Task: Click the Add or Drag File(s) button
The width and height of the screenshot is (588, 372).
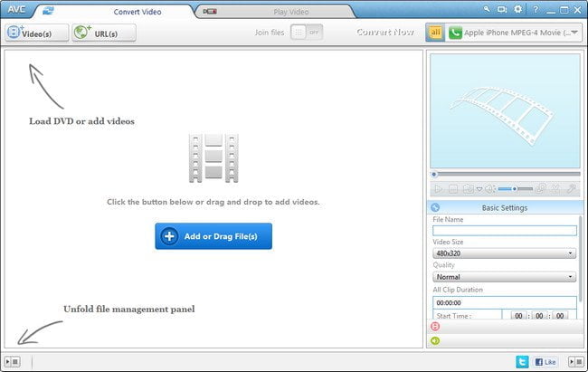Action: pyautogui.click(x=213, y=236)
